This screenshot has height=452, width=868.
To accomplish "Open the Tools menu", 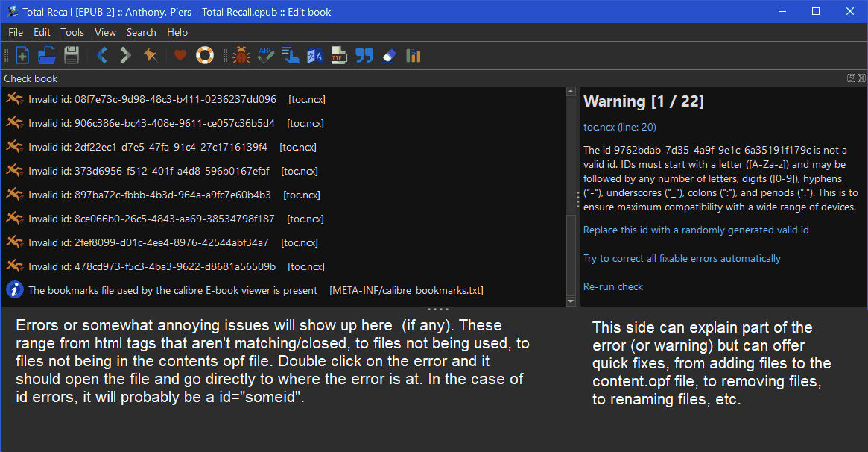I will [x=72, y=33].
